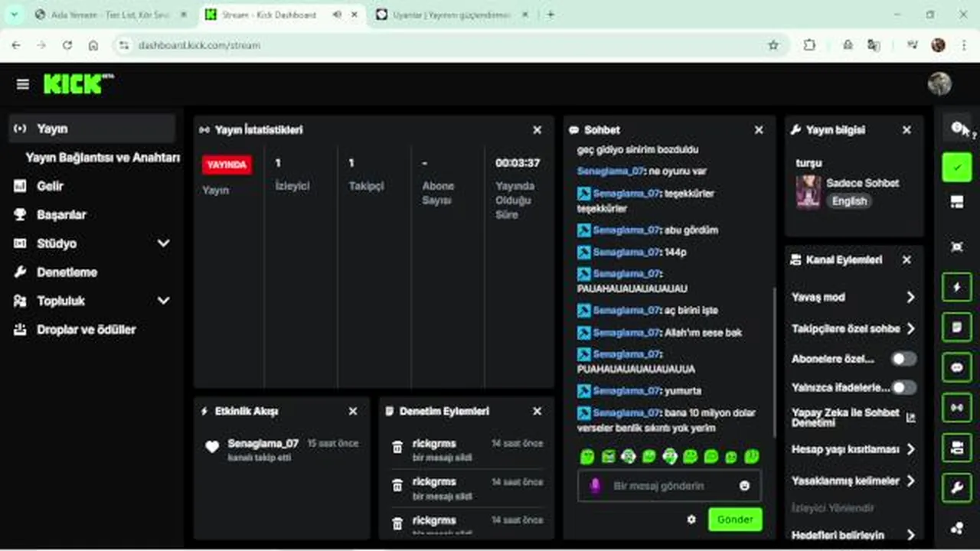Close the Yayın bilgisi panel
This screenshot has width=980, height=551.
click(x=906, y=130)
